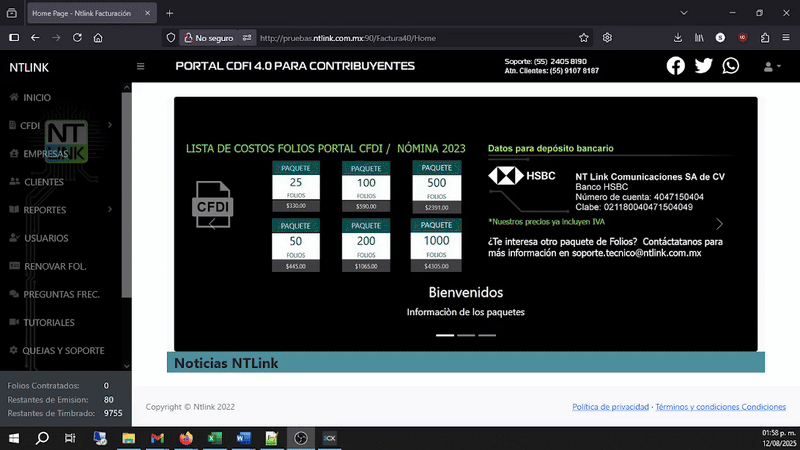Select second carousel slide indicator
Screen dimensions: 800x450
[x=466, y=335]
